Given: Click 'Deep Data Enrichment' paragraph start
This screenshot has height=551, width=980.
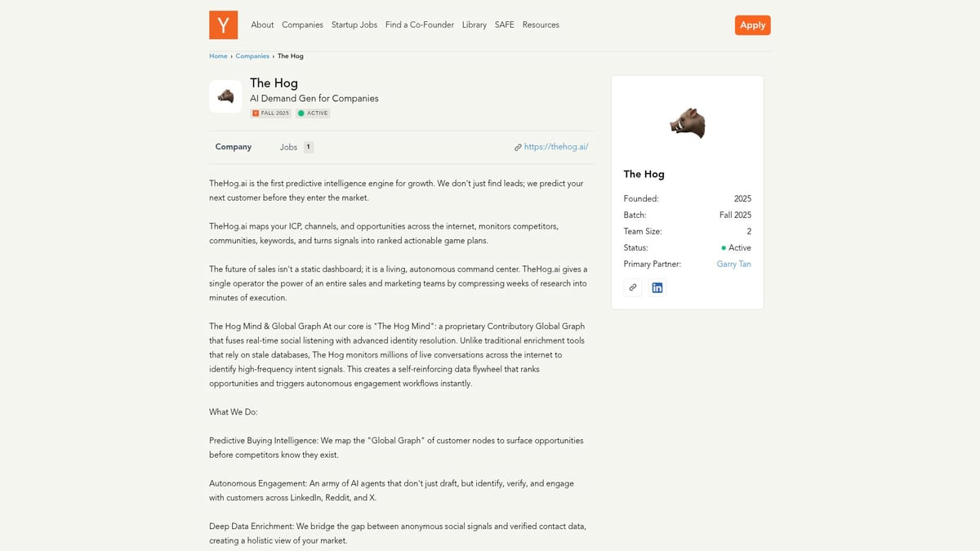Looking at the screenshot, I should 252,526.
